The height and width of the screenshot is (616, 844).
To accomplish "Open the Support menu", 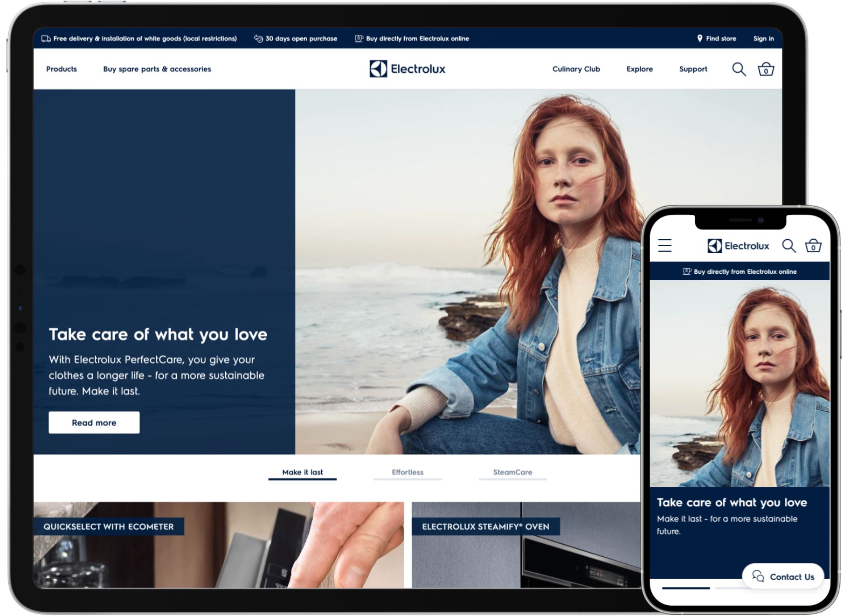I will point(693,69).
